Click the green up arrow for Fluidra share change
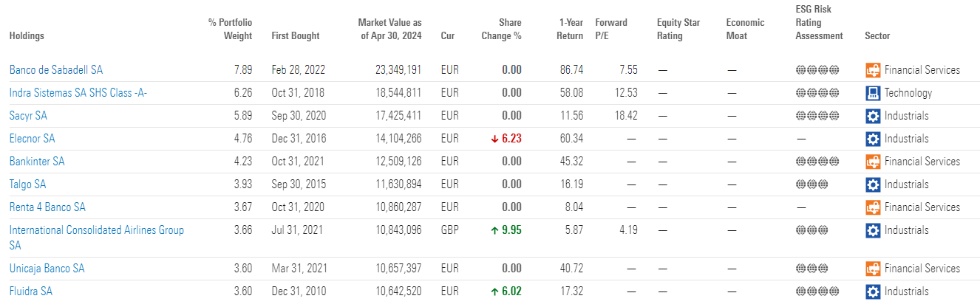980x307 pixels. point(494,292)
